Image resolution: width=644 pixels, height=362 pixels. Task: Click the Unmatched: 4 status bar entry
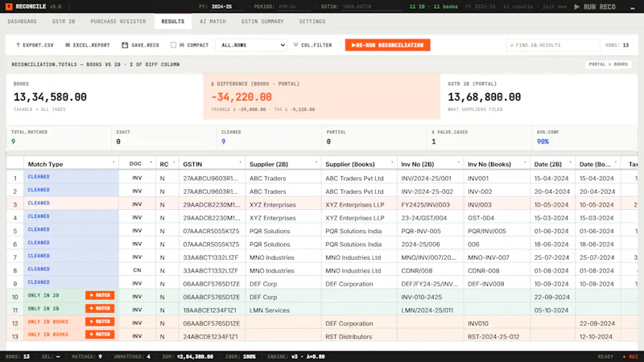pos(132,356)
